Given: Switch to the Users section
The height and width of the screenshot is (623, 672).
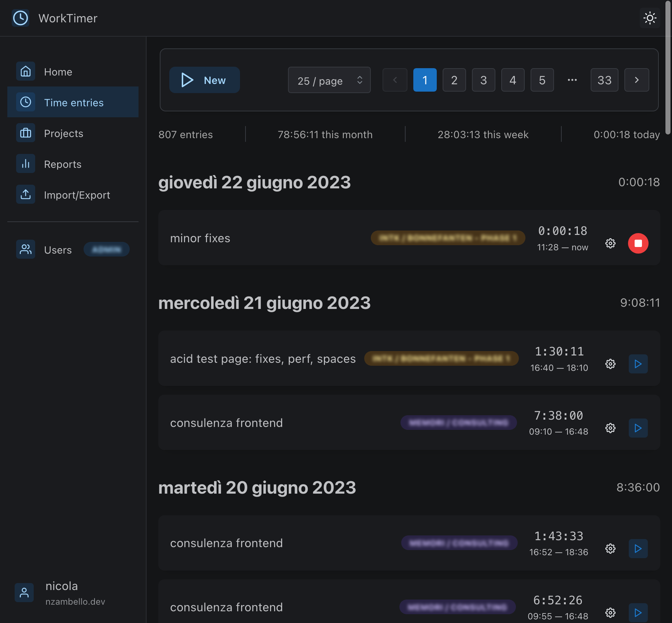Looking at the screenshot, I should coord(58,250).
